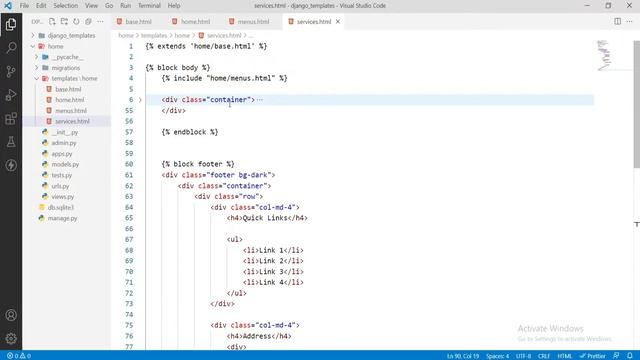The width and height of the screenshot is (640, 360).
Task: Unfold the collapsed container div at line 6
Action: (x=140, y=100)
